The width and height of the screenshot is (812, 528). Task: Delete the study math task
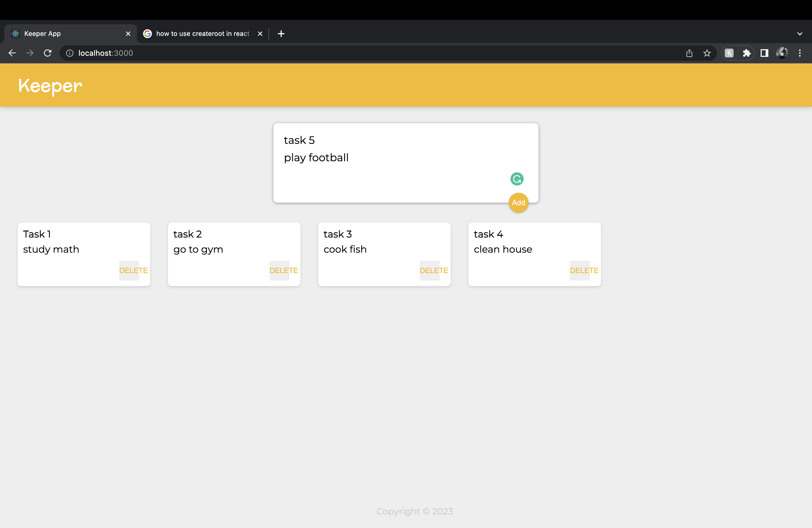[133, 270]
